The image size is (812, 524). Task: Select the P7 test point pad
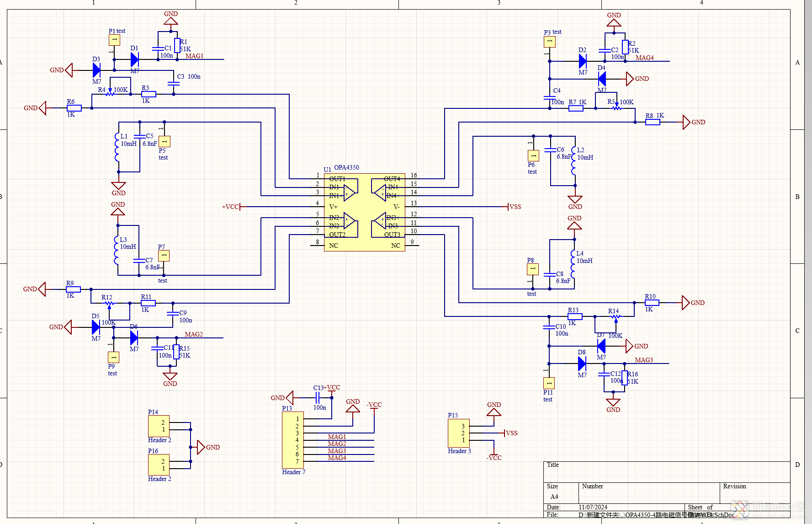(164, 256)
